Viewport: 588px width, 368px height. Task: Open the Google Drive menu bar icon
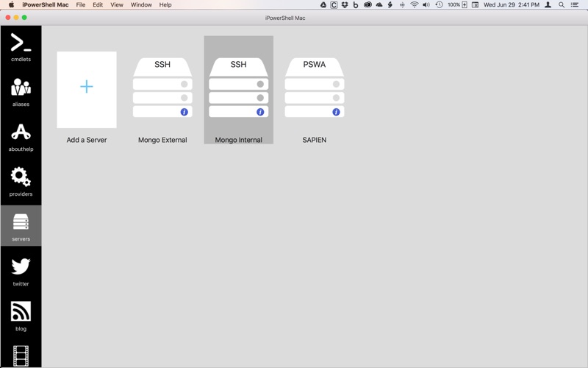[323, 5]
